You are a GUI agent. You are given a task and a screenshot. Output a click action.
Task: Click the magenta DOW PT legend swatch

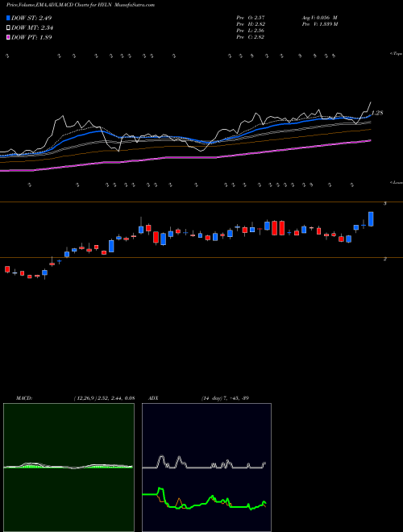coord(8,37)
